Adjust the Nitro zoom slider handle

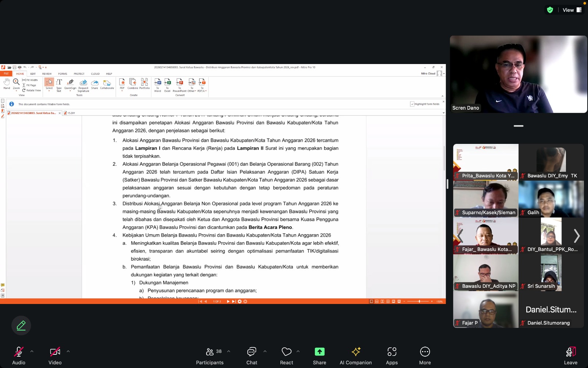[419, 301]
